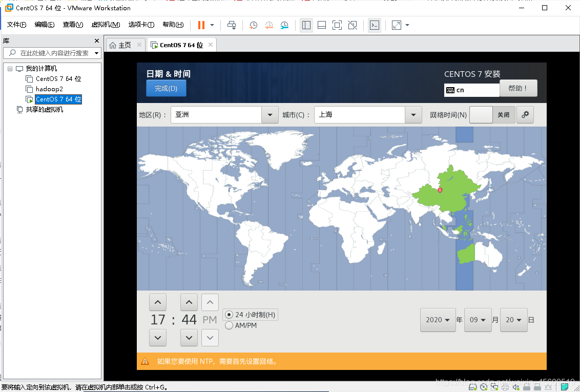Open the 编辑(E) menu
The height and width of the screenshot is (392, 580).
(45, 25)
